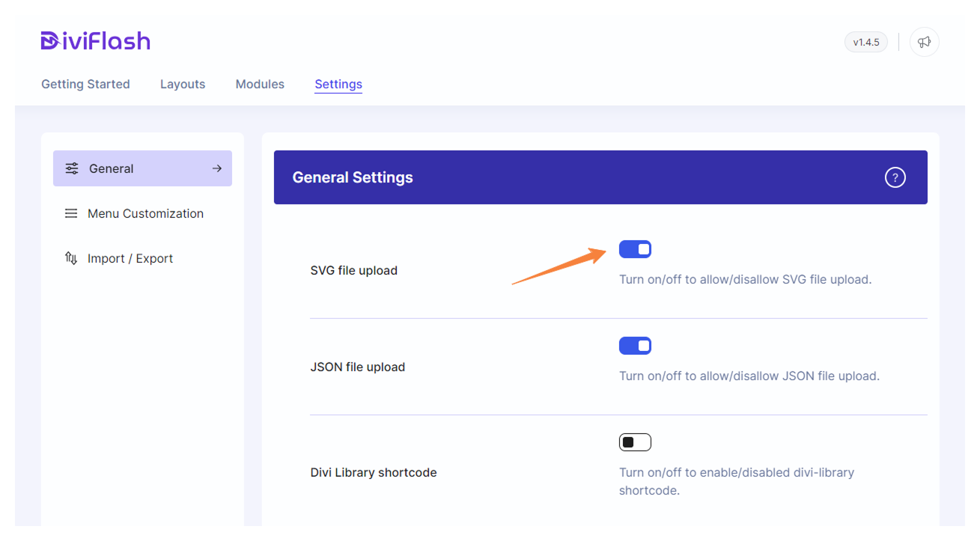The width and height of the screenshot is (980, 541).
Task: Click the JSON file upload label
Action: point(358,367)
